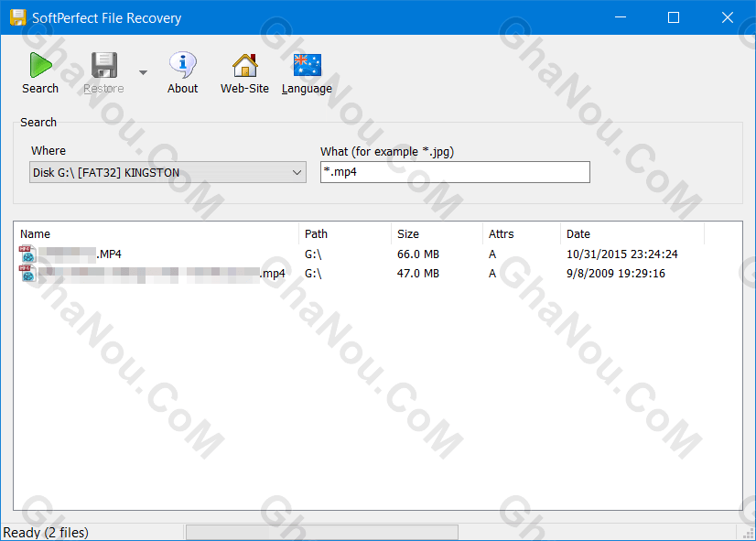Click the date 9/8/2009 19:29:16

click(616, 274)
